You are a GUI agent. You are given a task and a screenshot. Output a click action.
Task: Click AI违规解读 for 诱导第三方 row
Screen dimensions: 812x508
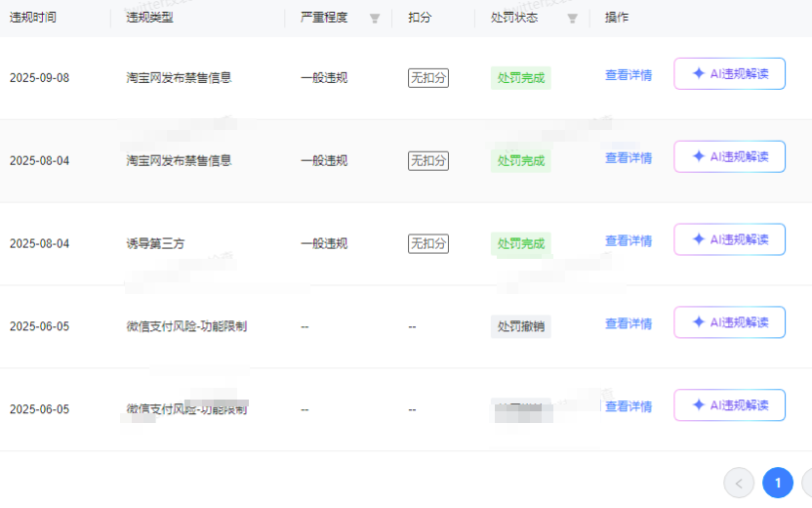point(729,239)
